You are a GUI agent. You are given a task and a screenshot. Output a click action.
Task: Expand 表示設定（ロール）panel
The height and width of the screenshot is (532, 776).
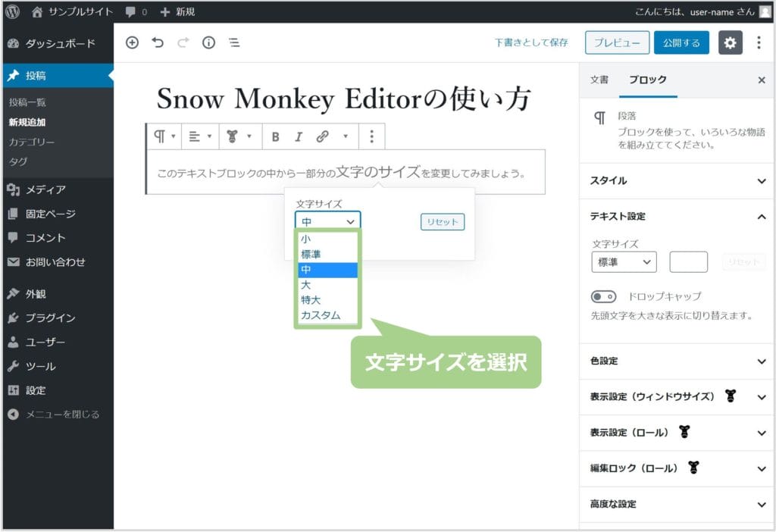(677, 433)
